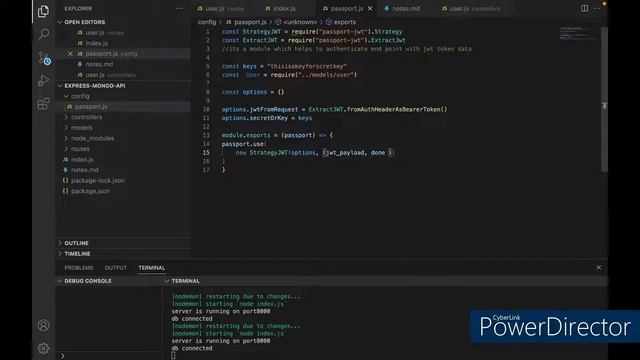Click the debug console prompt chevron
The image size is (640, 360).
pyautogui.click(x=62, y=356)
